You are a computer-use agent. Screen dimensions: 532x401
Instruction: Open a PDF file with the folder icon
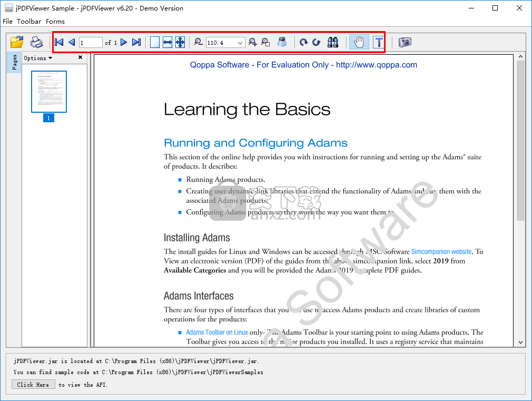(17, 42)
